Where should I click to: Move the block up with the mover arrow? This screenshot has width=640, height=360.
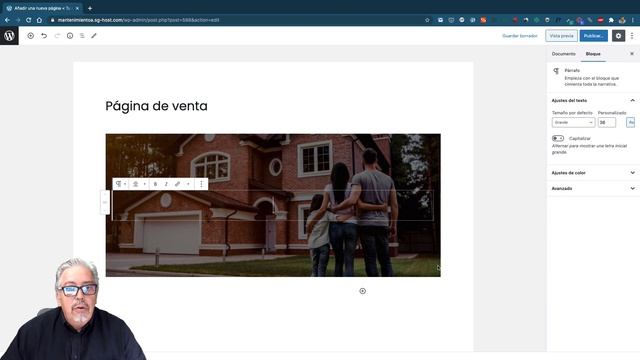tap(105, 194)
